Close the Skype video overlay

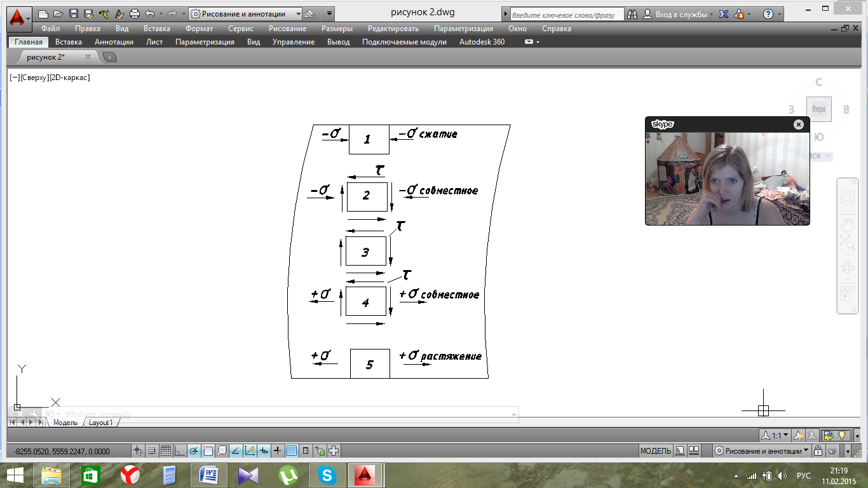(x=799, y=125)
